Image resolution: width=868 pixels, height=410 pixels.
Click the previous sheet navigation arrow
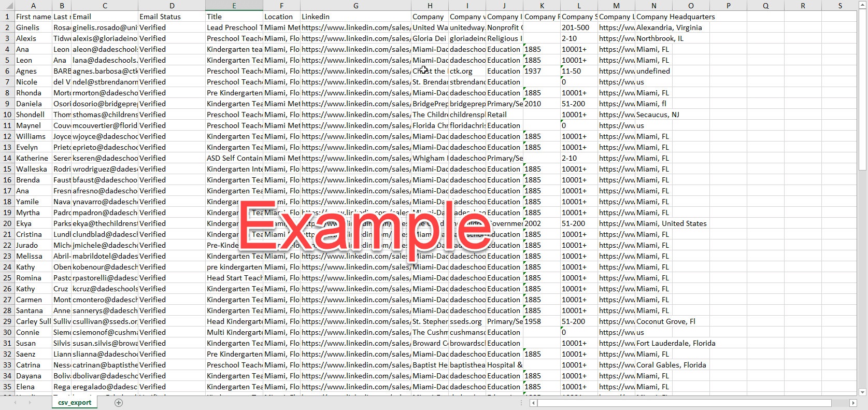tap(16, 403)
